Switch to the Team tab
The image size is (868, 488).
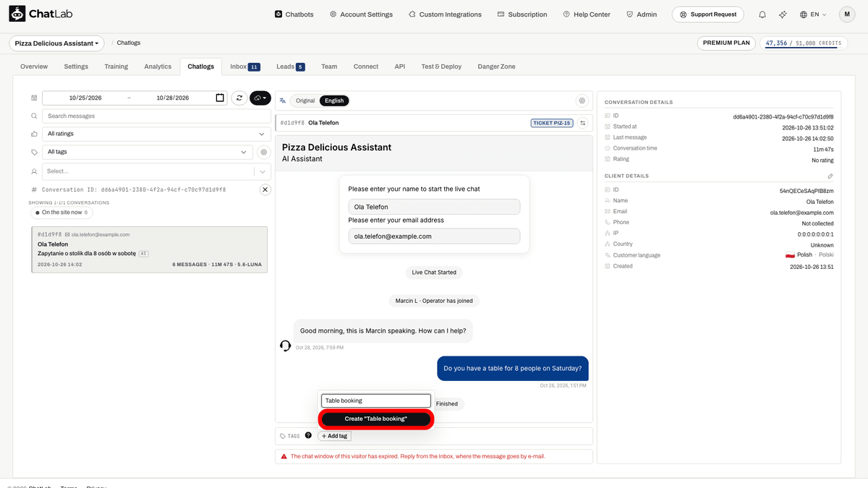tap(329, 67)
